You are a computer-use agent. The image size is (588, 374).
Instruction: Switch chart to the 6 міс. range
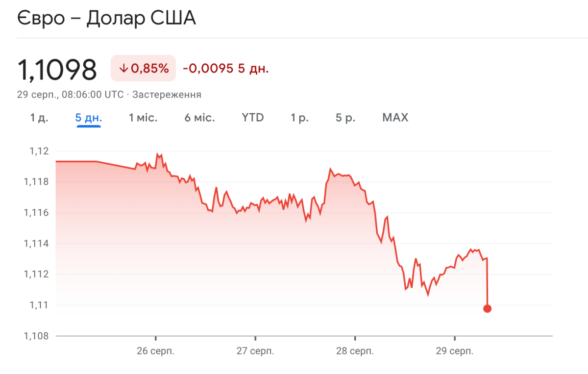pyautogui.click(x=199, y=118)
